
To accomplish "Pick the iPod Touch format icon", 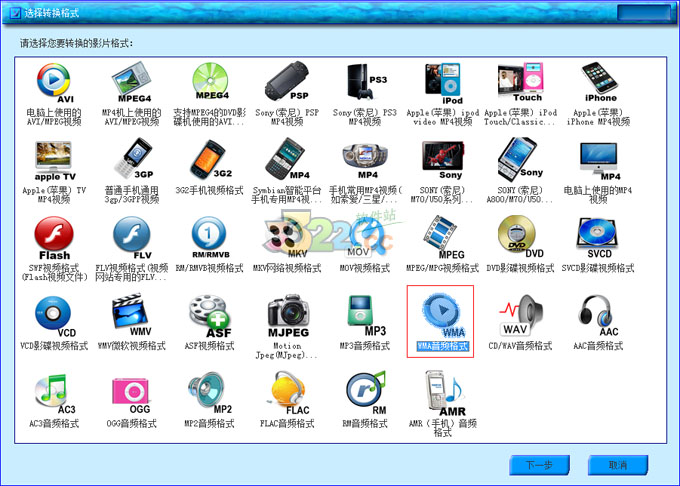I will click(x=520, y=82).
